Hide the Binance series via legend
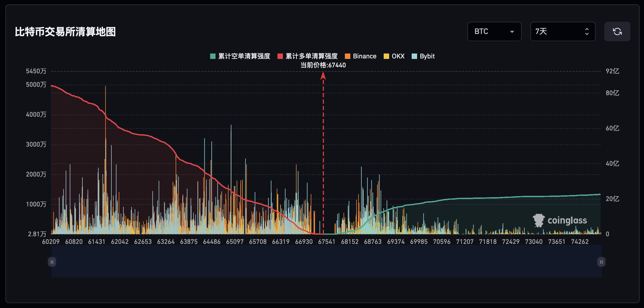The height and width of the screenshot is (308, 644). (x=361, y=56)
